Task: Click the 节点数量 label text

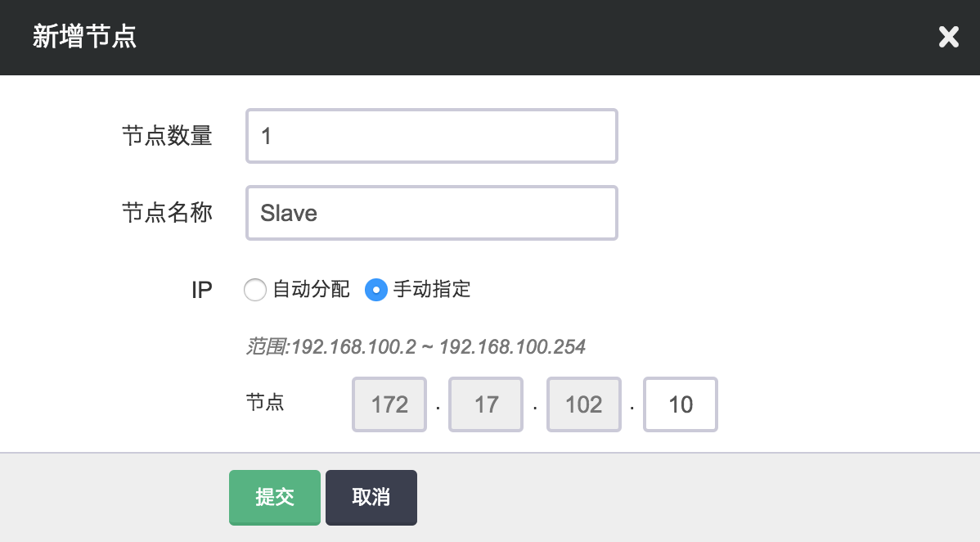Action: coord(167,136)
